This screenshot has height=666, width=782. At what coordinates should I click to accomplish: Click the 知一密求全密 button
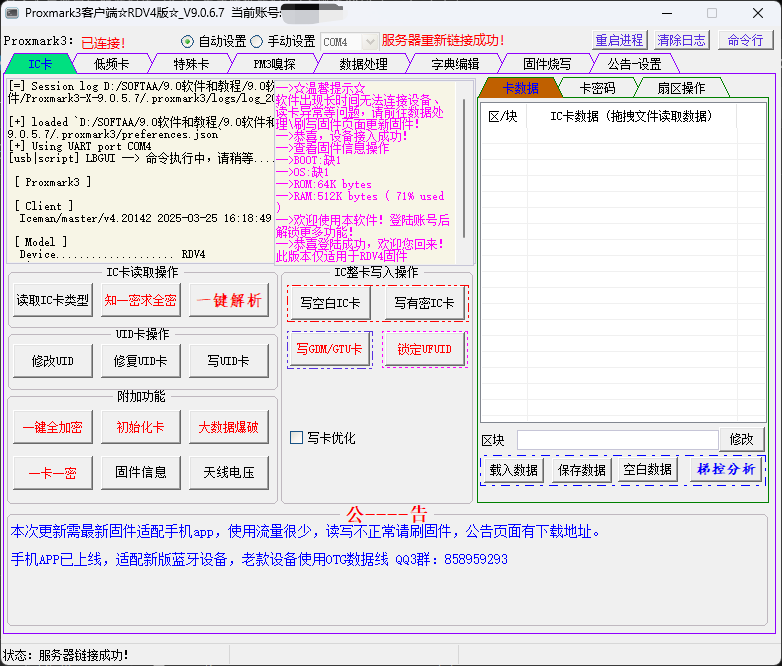[x=141, y=300]
